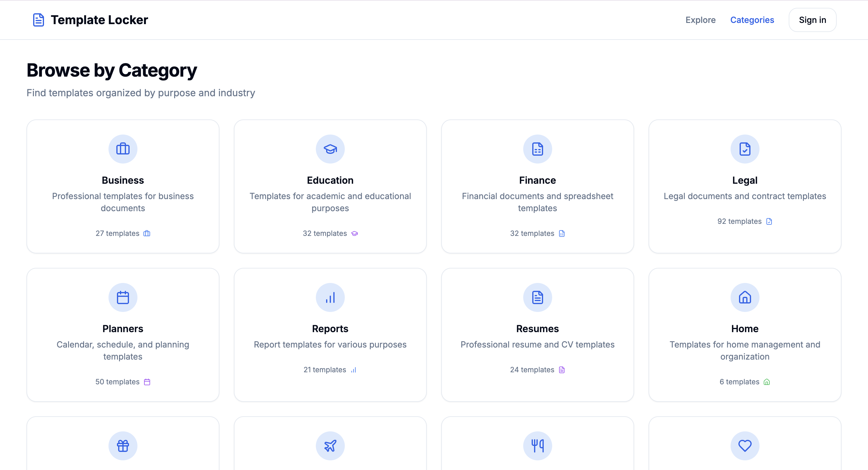The width and height of the screenshot is (868, 470).
Task: Click '92 templates' count text
Action: pos(739,221)
